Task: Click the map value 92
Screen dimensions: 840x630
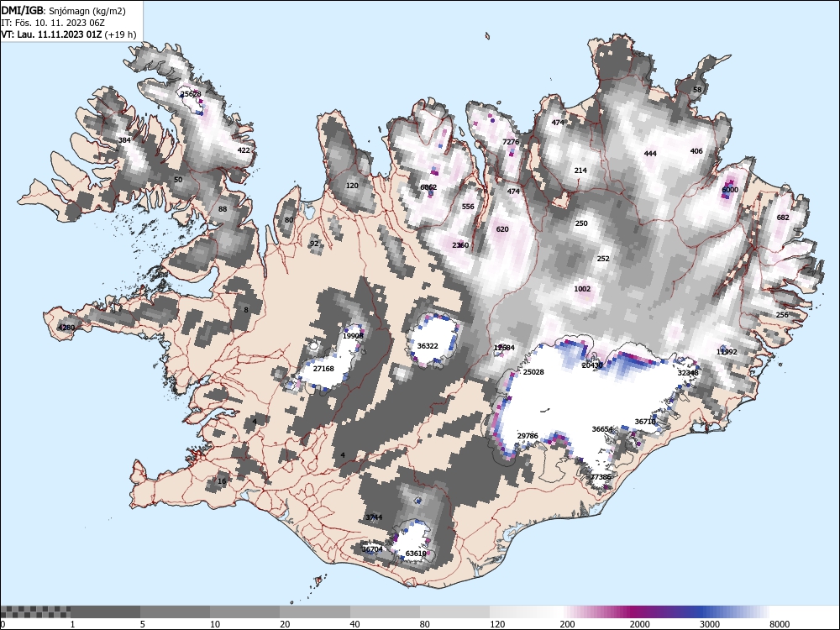Action: (x=314, y=244)
